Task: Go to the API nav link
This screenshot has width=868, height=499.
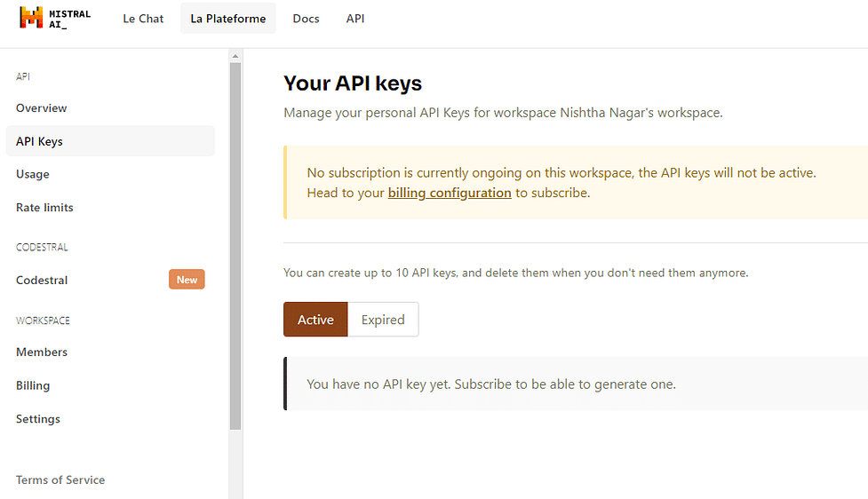Action: click(355, 19)
